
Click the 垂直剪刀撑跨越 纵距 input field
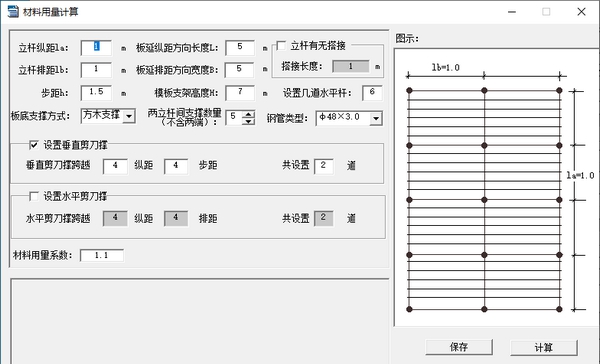[x=115, y=166]
